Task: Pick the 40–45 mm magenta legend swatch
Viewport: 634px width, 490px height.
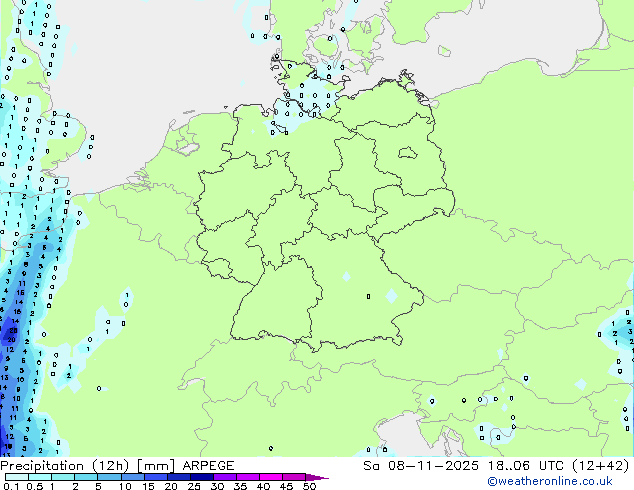Action: [x=271, y=477]
